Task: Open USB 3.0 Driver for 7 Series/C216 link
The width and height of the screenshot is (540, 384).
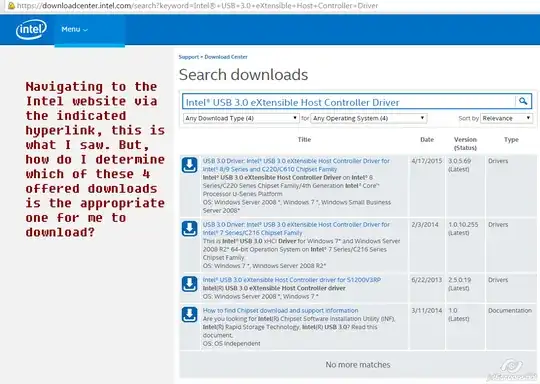Action: (x=296, y=228)
